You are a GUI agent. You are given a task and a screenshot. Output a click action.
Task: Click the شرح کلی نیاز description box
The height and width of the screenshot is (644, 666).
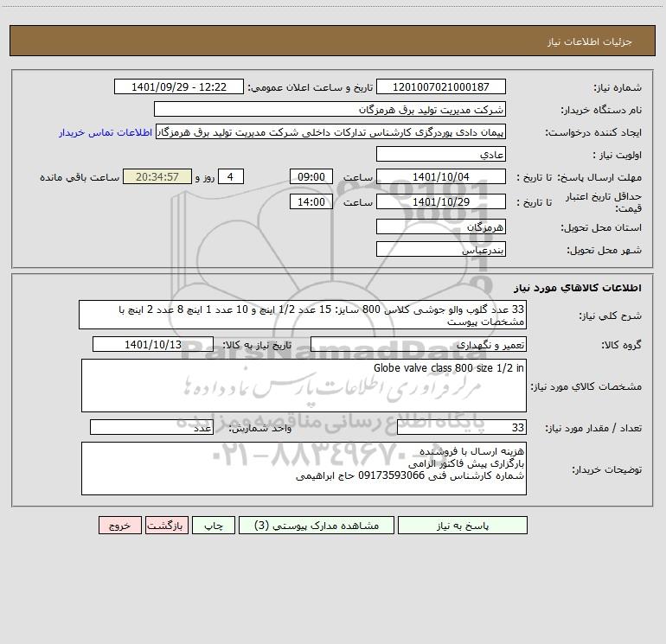tap(303, 315)
